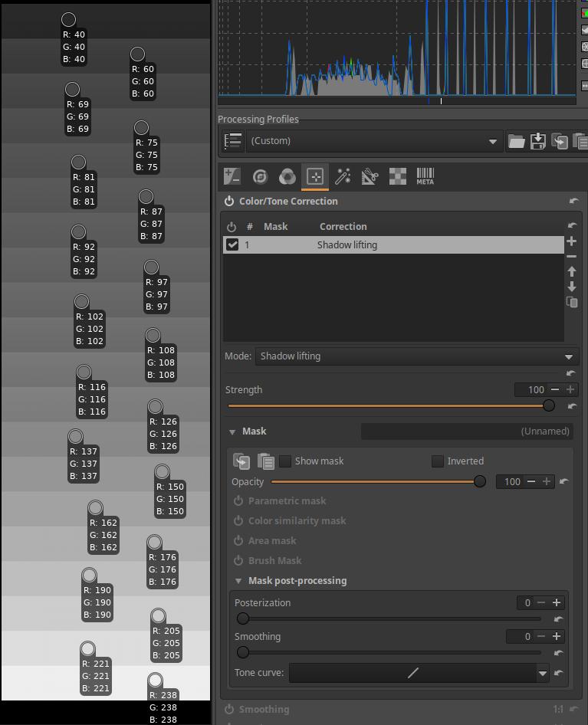Screen dimensions: 588x725
Task: Toggle the Color/Tone Correction power button
Action: 229,202
